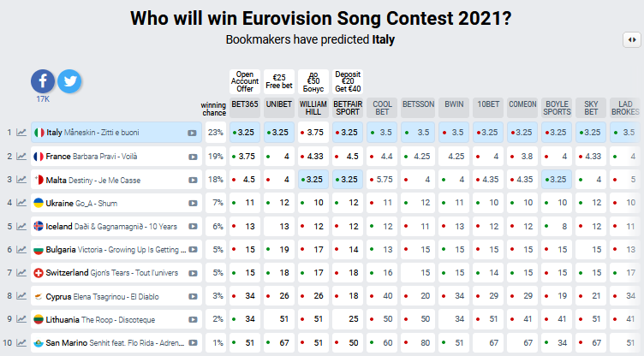Toggle the table width expand arrows
The height and width of the screenshot is (356, 644).
coord(630,39)
